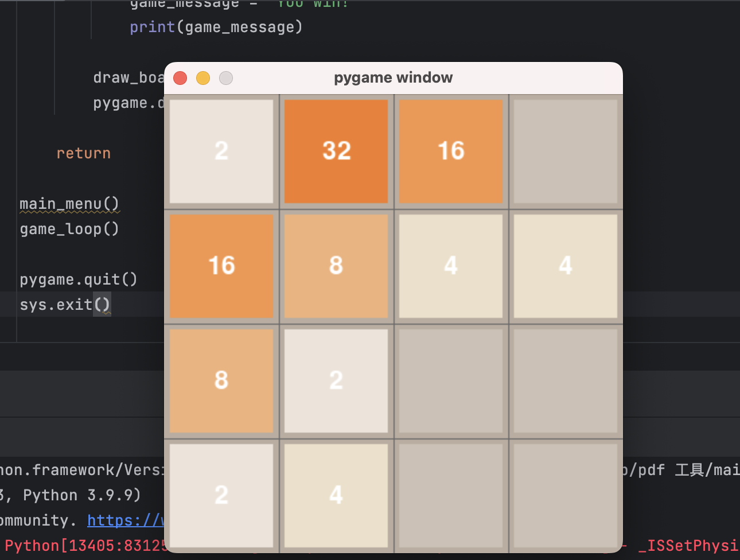The image size is (740, 560).
Task: Click the 8 tile in the third row
Action: click(221, 381)
